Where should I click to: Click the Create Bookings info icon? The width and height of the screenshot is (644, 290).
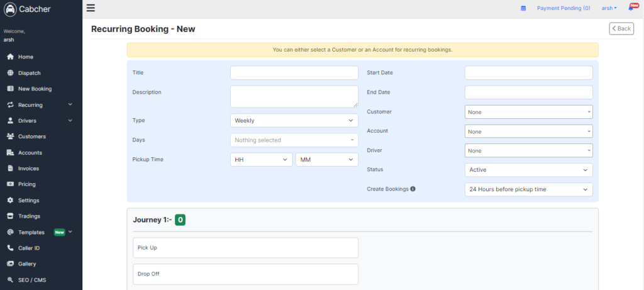[413, 189]
